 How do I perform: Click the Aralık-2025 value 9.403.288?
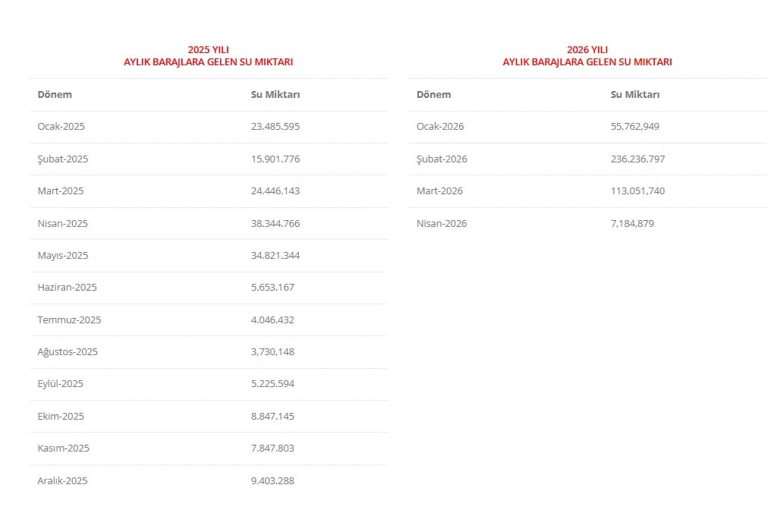tap(272, 481)
